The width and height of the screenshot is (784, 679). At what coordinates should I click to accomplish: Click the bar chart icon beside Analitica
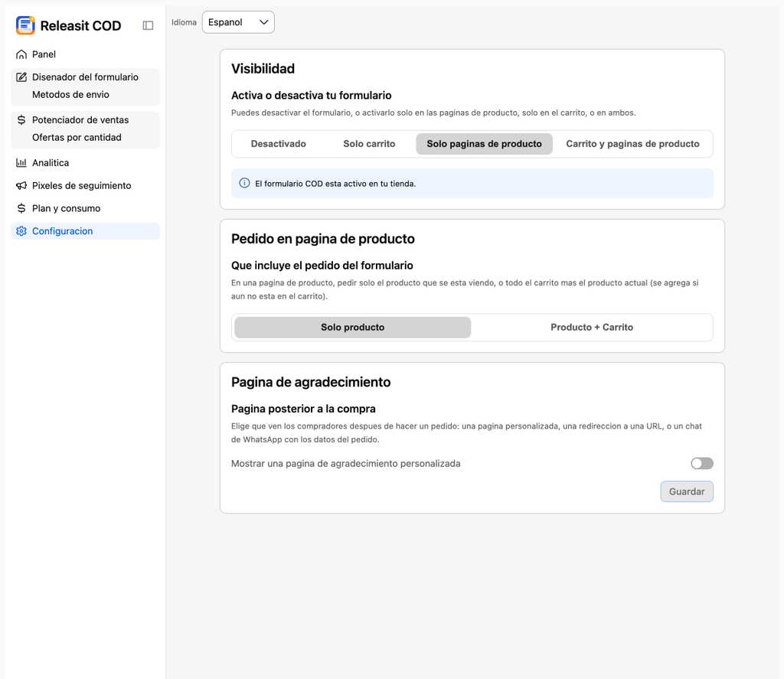21,162
